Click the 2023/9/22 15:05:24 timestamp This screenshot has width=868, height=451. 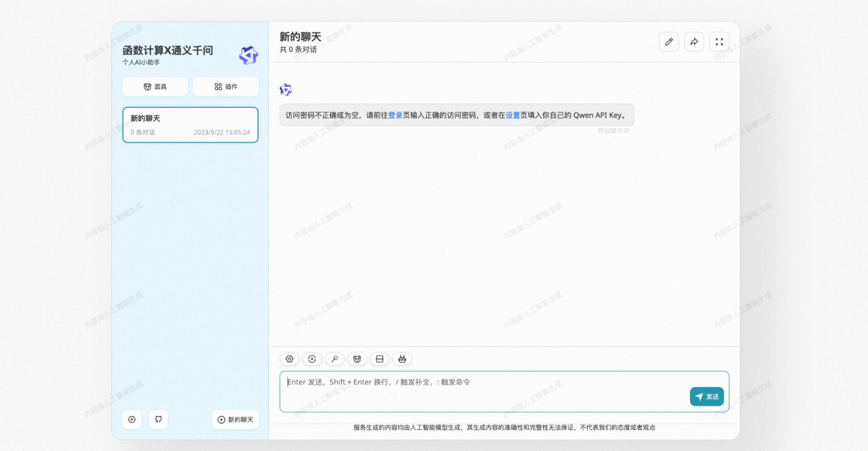click(222, 132)
